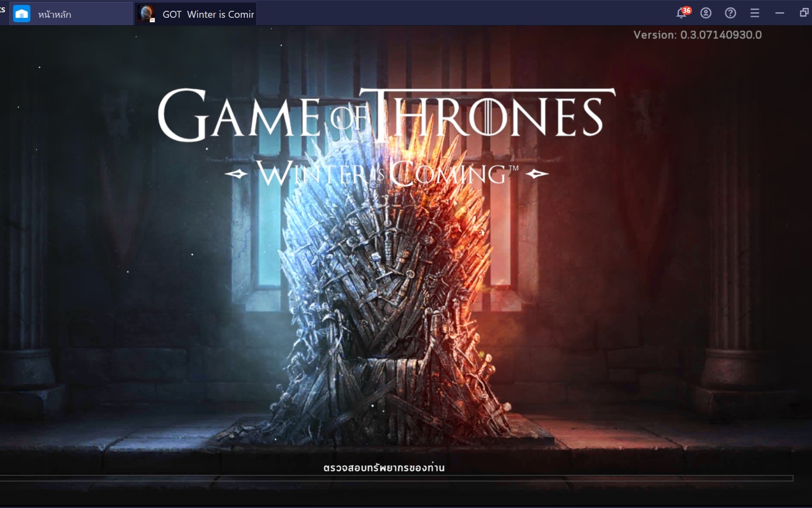Select the GOT Winter is Coming tab

click(195, 13)
